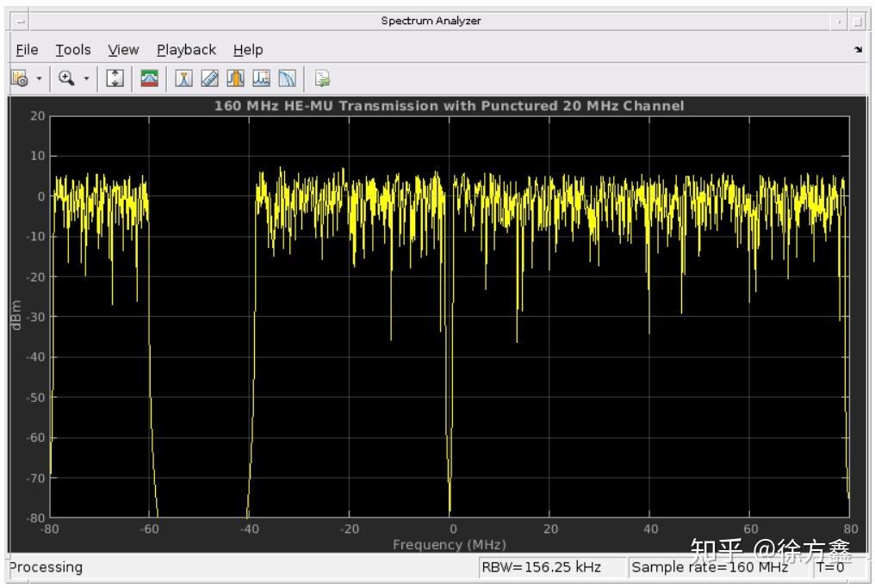Image resolution: width=875 pixels, height=588 pixels.
Task: Open the window menu arrow at top right
Action: [860, 49]
